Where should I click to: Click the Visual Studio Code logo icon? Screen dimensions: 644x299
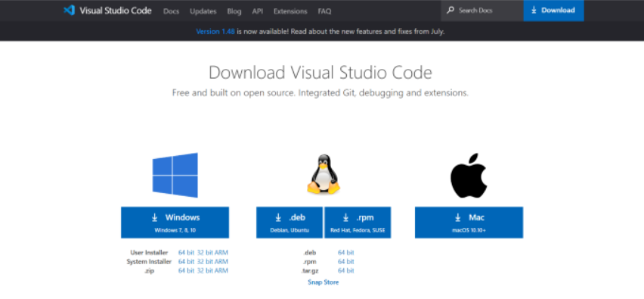tap(69, 11)
